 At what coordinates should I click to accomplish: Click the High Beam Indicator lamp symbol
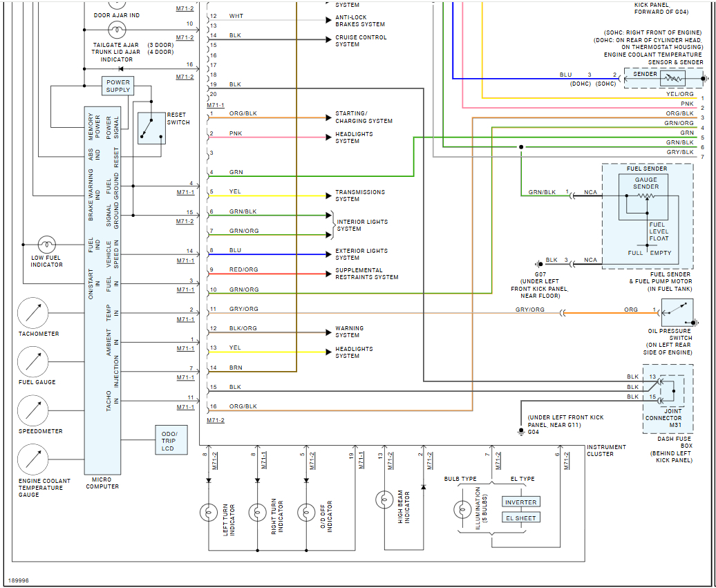(x=384, y=500)
